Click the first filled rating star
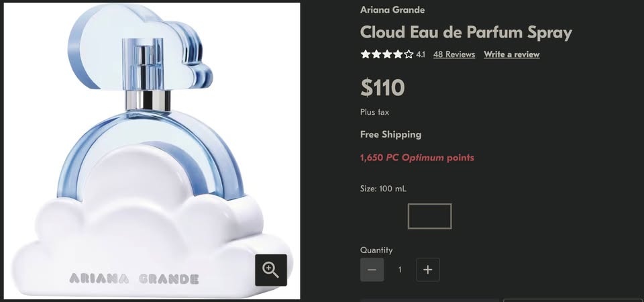Image resolution: width=644 pixels, height=302 pixels. [366, 54]
